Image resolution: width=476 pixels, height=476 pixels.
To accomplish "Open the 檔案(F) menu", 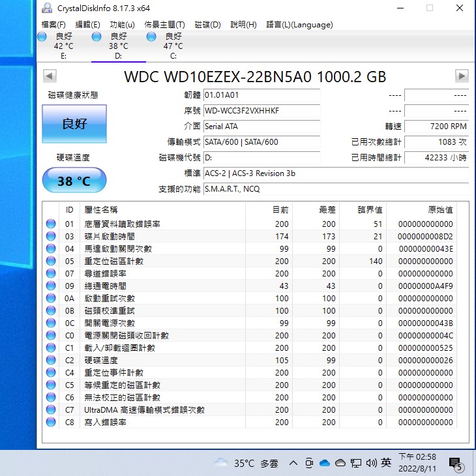I will (x=53, y=25).
